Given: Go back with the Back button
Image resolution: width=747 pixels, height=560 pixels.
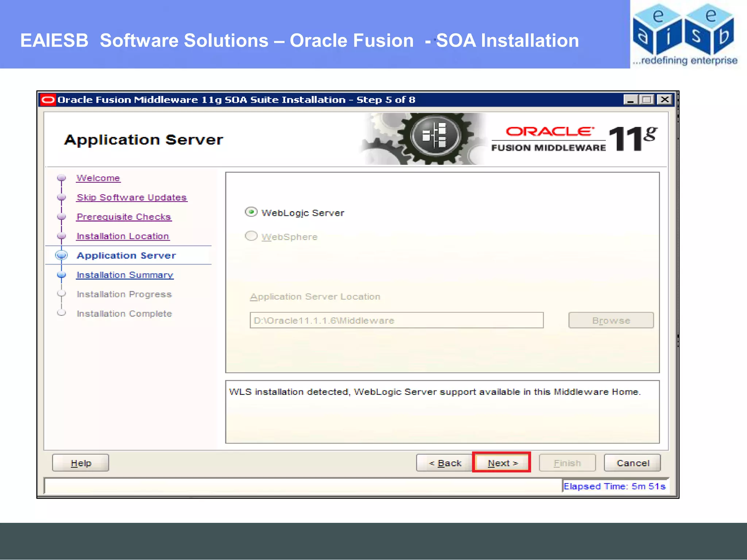Looking at the screenshot, I should click(444, 463).
